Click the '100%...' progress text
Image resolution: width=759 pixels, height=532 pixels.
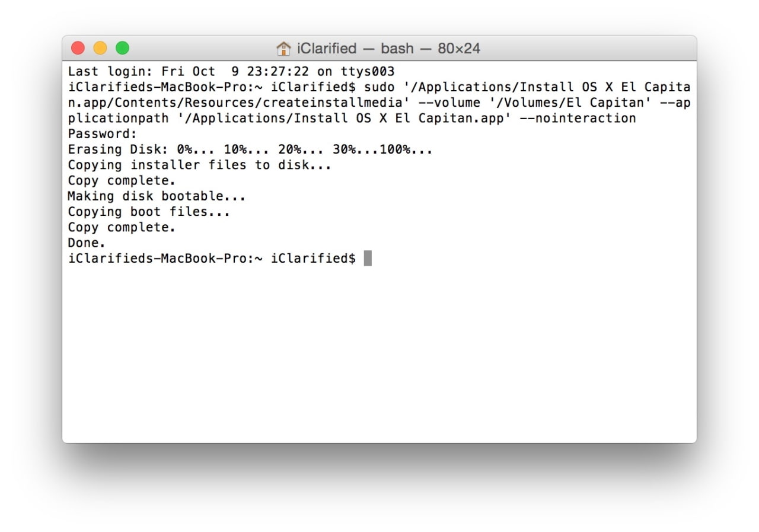point(406,149)
